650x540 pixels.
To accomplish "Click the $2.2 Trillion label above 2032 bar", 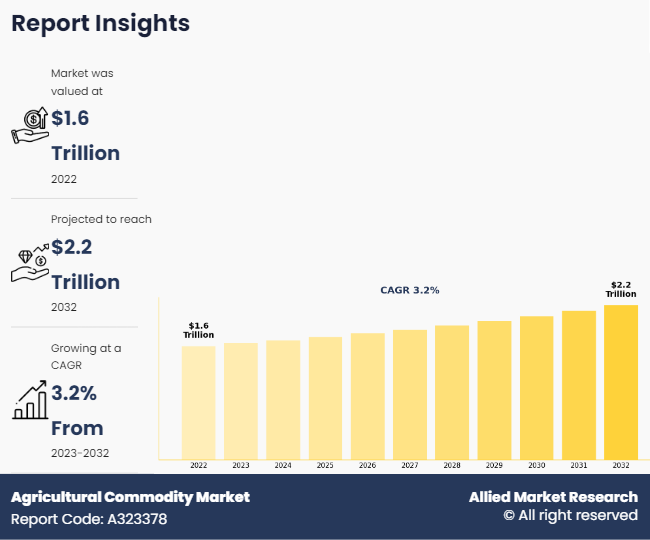I will 621,289.
